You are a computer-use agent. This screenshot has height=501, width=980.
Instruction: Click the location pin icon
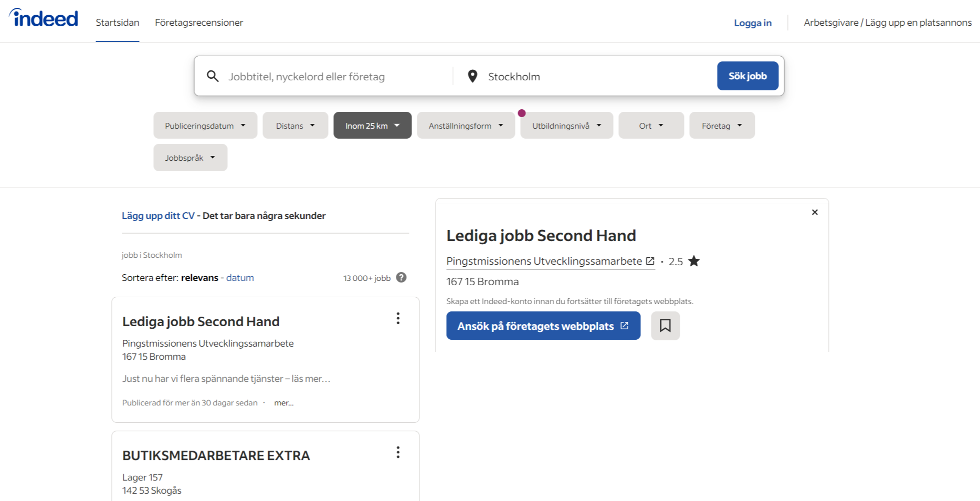[x=472, y=76]
